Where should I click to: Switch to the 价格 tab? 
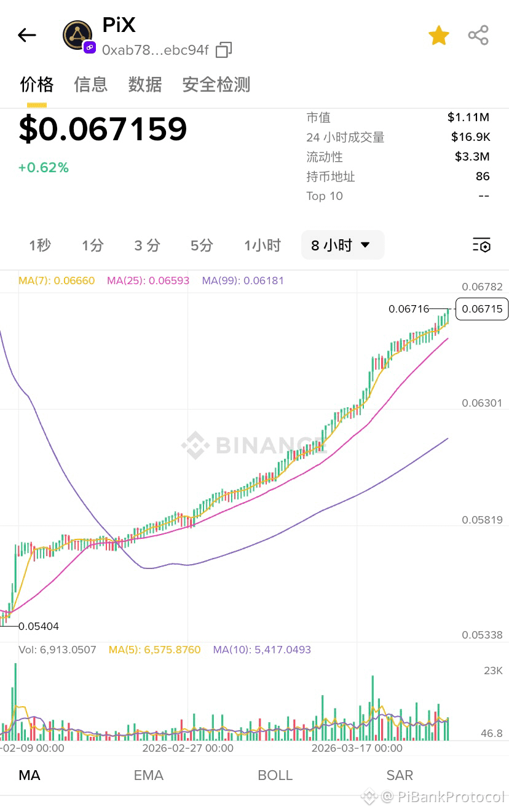click(37, 84)
